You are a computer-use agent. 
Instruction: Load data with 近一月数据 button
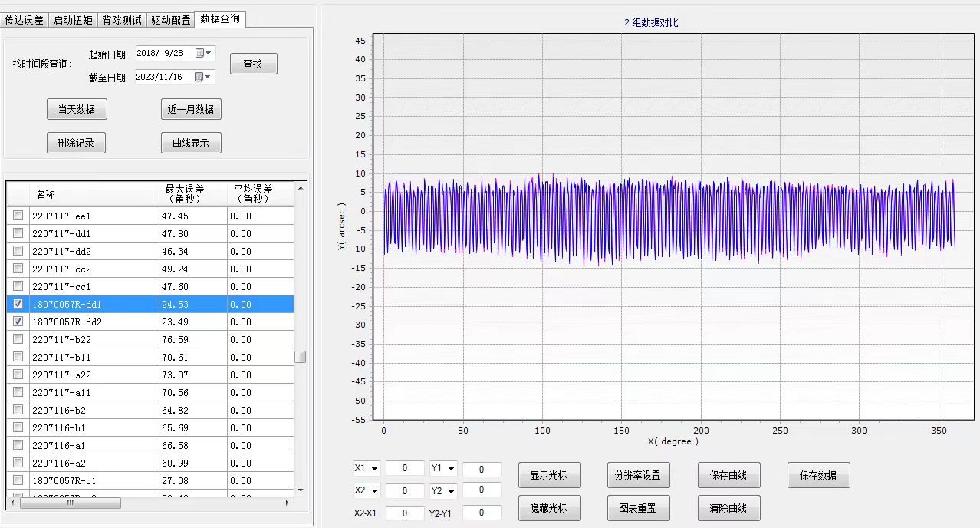191,109
